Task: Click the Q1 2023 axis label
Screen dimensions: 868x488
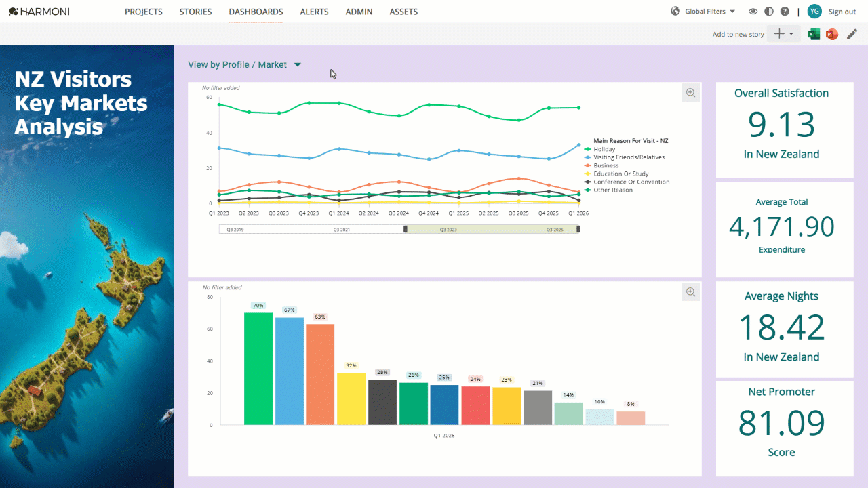Action: [x=219, y=213]
